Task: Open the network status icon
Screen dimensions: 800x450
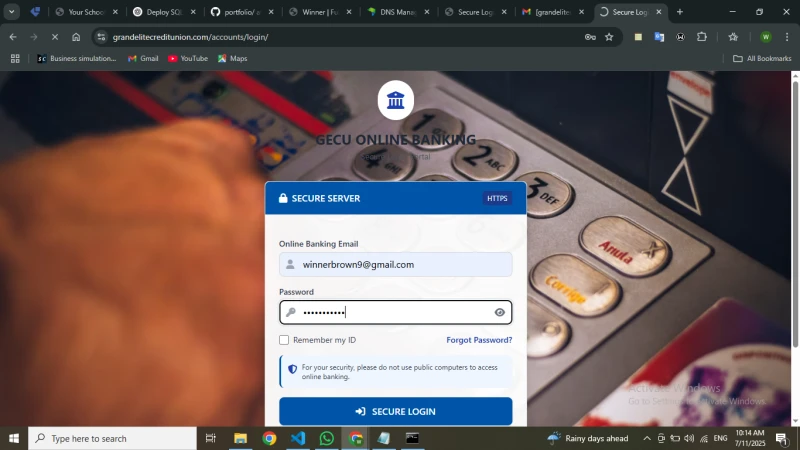Action: pyautogui.click(x=704, y=438)
